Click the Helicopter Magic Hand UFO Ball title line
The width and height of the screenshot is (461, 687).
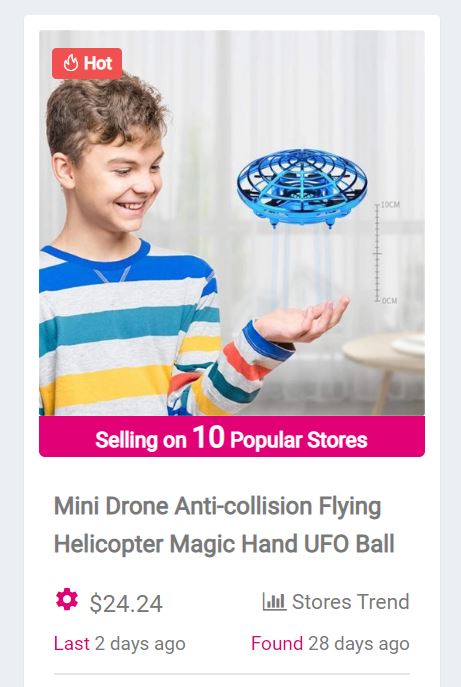point(224,544)
